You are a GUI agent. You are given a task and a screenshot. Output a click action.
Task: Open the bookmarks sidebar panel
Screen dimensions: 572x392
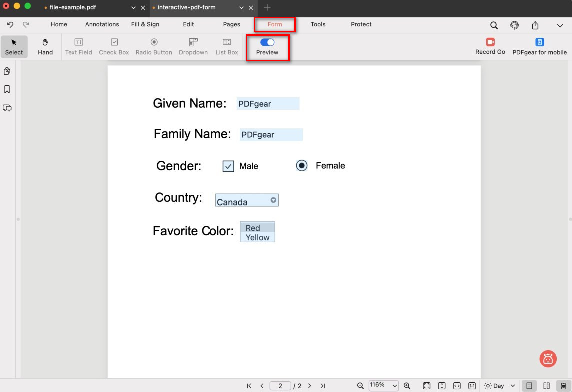pyautogui.click(x=7, y=89)
